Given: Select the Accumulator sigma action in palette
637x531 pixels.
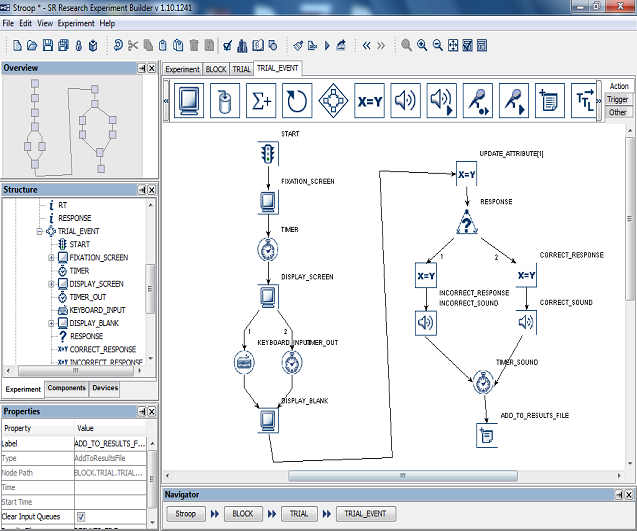Looking at the screenshot, I should (x=261, y=100).
